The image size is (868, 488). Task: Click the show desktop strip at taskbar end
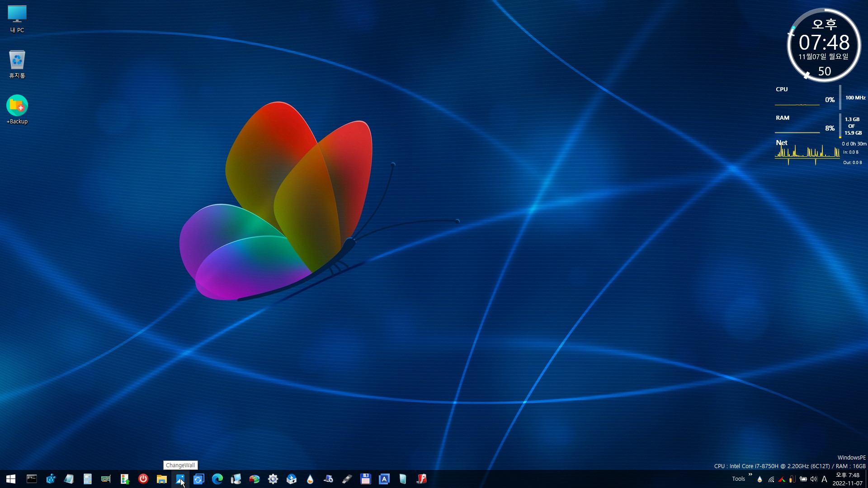pos(866,479)
